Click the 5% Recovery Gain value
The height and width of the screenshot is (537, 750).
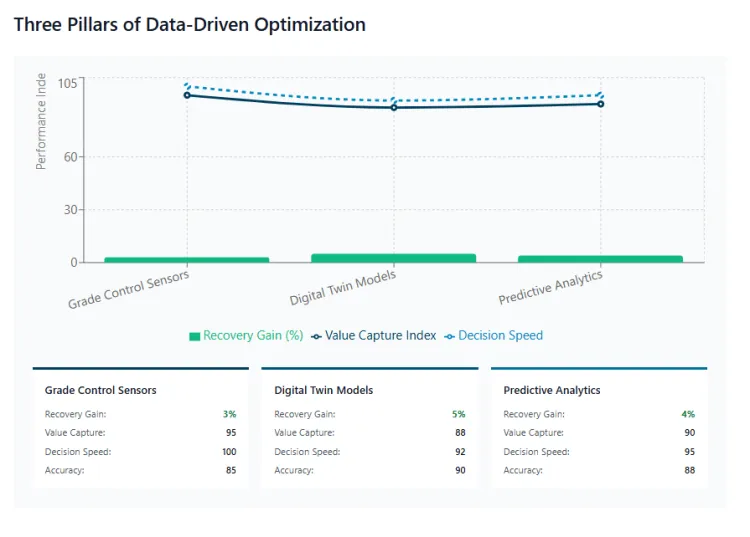tap(458, 414)
